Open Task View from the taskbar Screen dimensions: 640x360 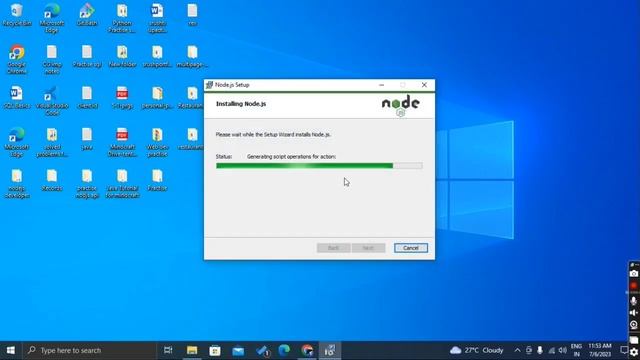(168, 350)
